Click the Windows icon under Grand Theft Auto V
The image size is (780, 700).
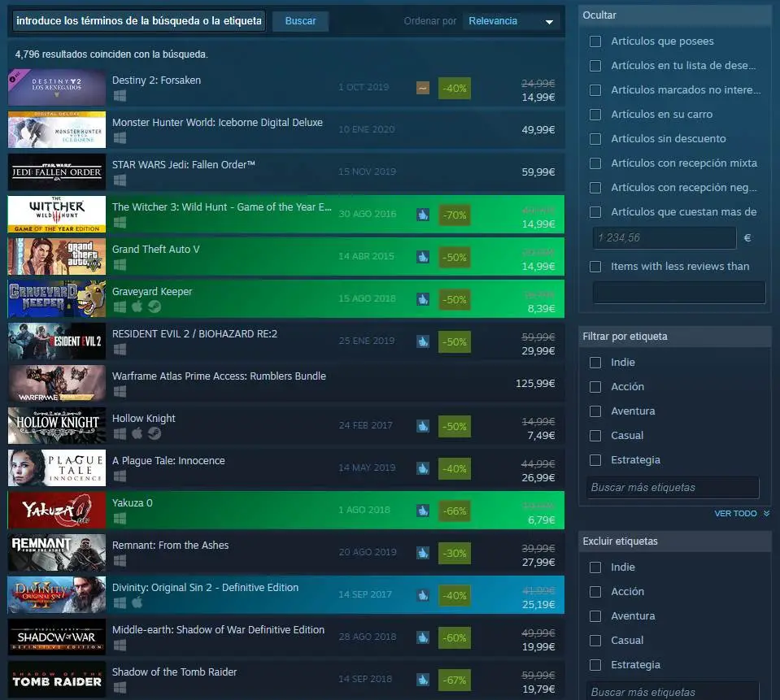(x=120, y=265)
